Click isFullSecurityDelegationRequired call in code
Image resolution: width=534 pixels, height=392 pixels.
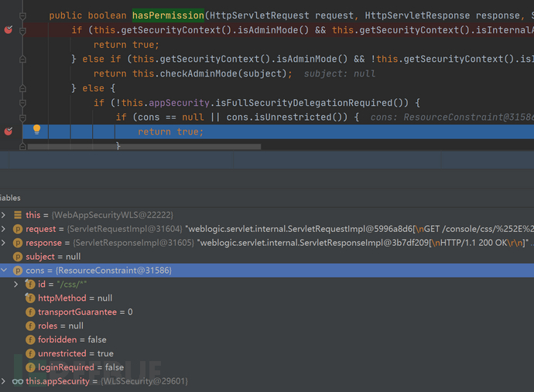tap(304, 103)
